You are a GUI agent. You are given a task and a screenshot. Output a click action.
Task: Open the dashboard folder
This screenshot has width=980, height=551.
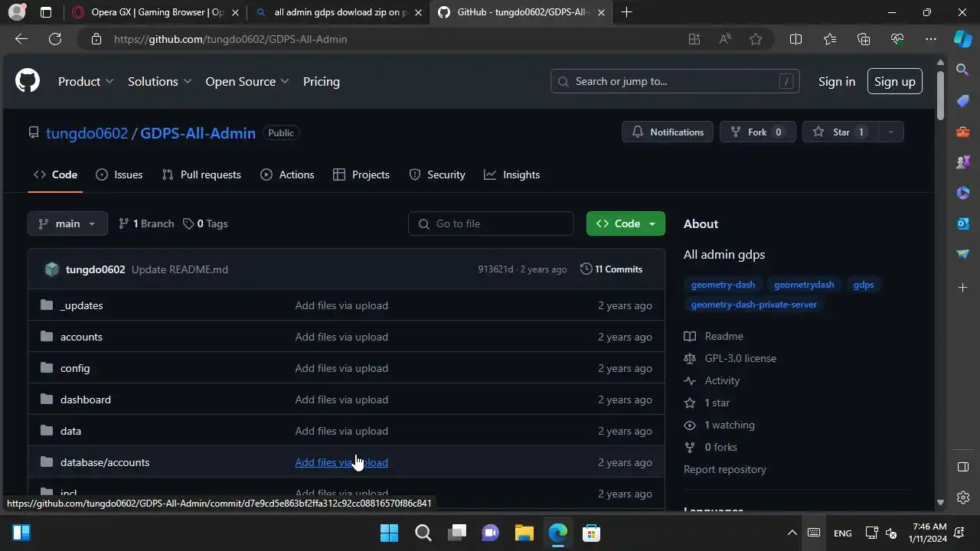86,399
